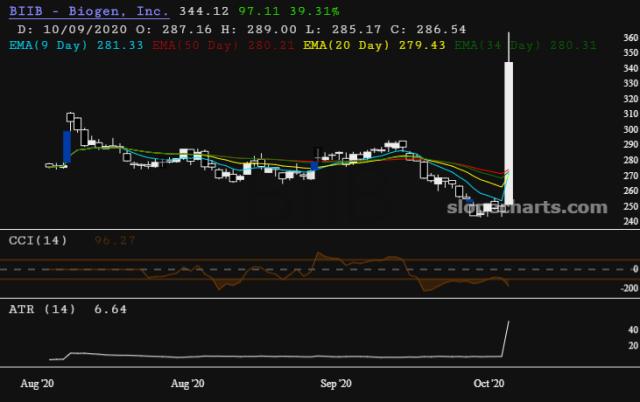The image size is (640, 402).
Task: Select the percent change 39.31%
Action: tap(314, 11)
